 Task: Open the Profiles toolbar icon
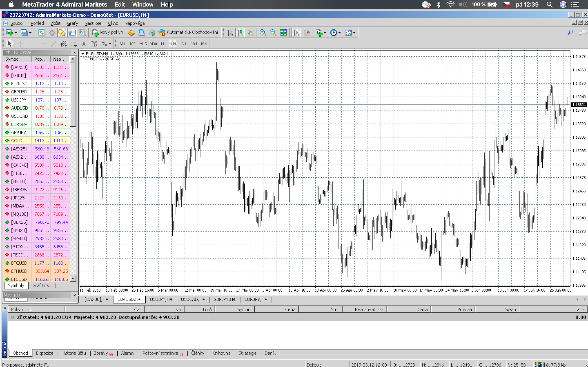24,32
